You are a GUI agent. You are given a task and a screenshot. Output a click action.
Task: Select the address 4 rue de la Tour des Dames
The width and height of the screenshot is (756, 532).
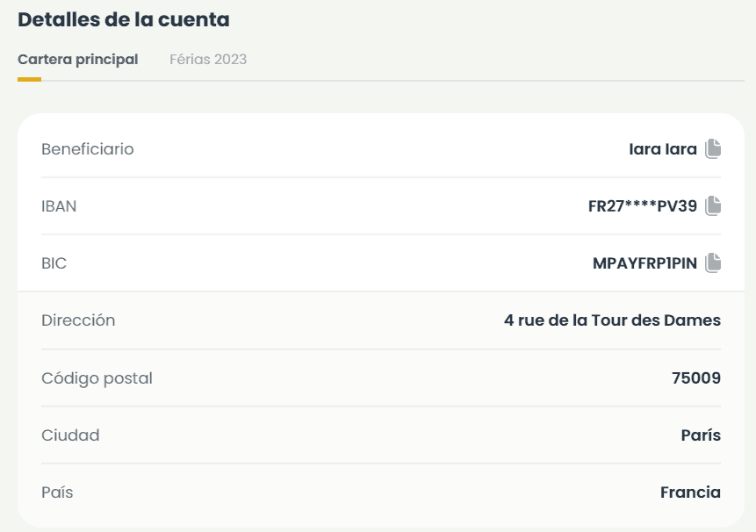[612, 320]
